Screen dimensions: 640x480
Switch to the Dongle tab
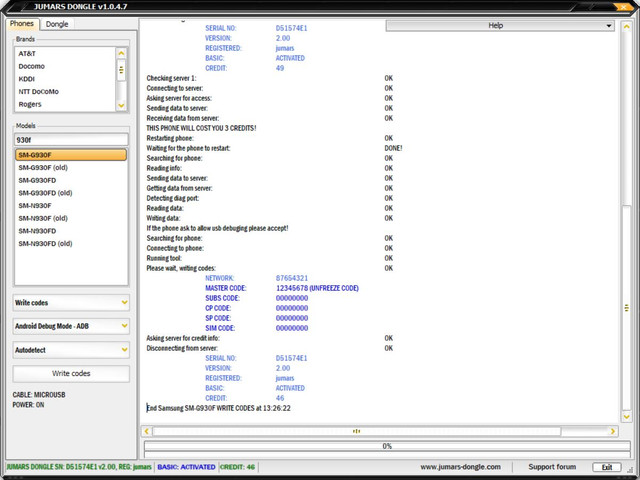[x=57, y=24]
